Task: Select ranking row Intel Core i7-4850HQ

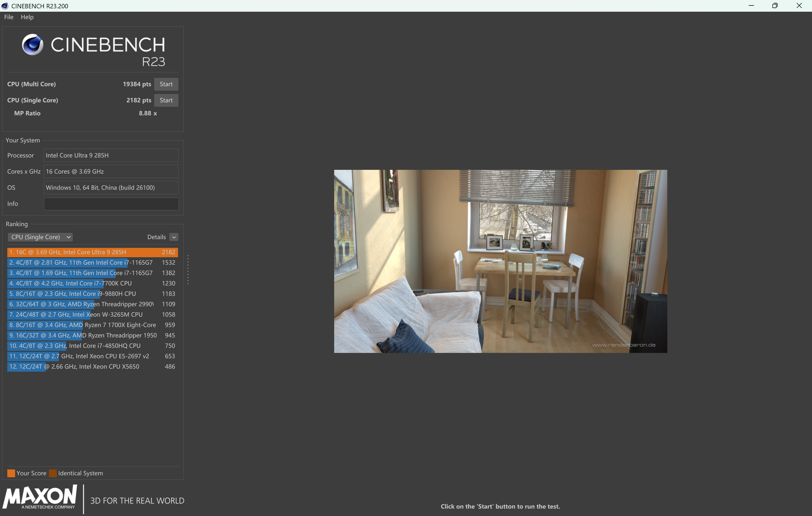Action: (x=92, y=346)
